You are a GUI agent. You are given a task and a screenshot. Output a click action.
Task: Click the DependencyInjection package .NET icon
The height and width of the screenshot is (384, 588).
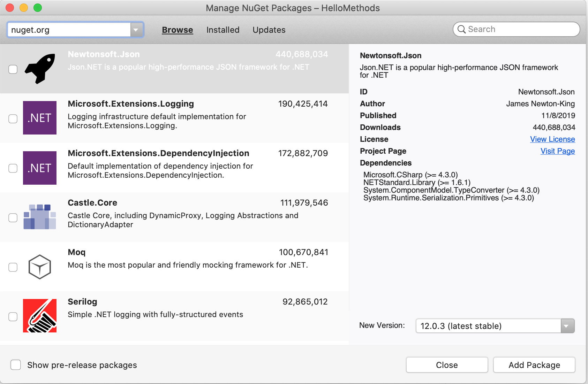click(40, 168)
